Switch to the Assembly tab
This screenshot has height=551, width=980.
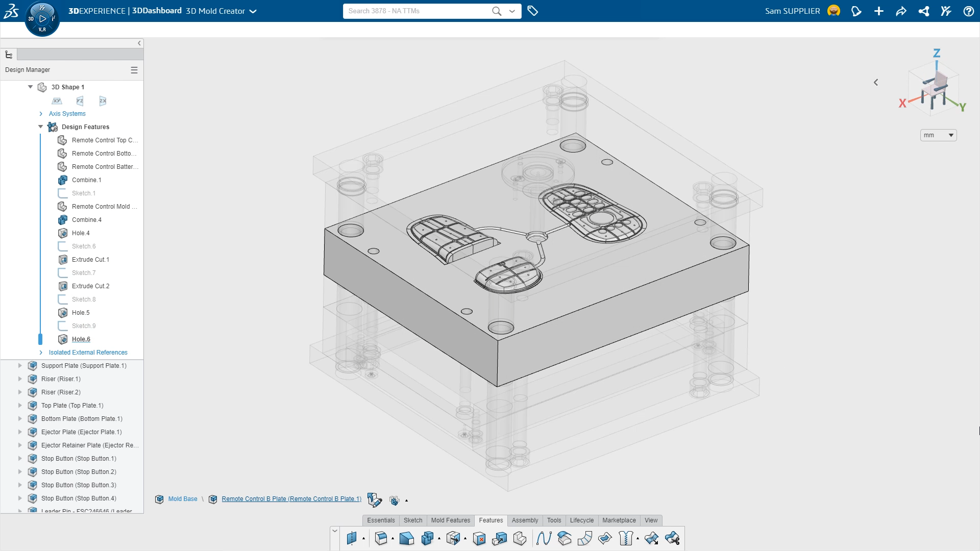(x=524, y=520)
